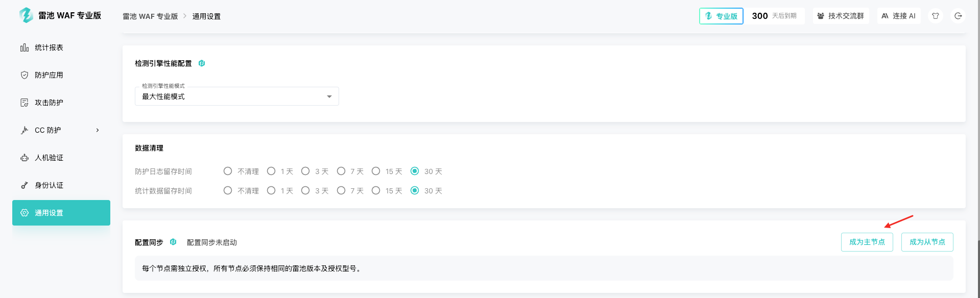Image resolution: width=980 pixels, height=298 pixels.
Task: Select the 通用设置 sidebar item
Action: pos(61,213)
